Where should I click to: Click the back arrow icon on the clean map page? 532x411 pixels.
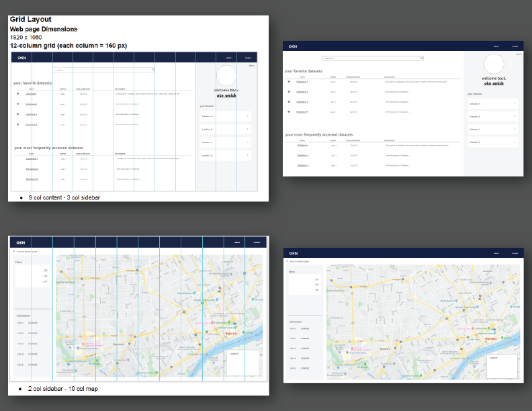pyautogui.click(x=287, y=261)
